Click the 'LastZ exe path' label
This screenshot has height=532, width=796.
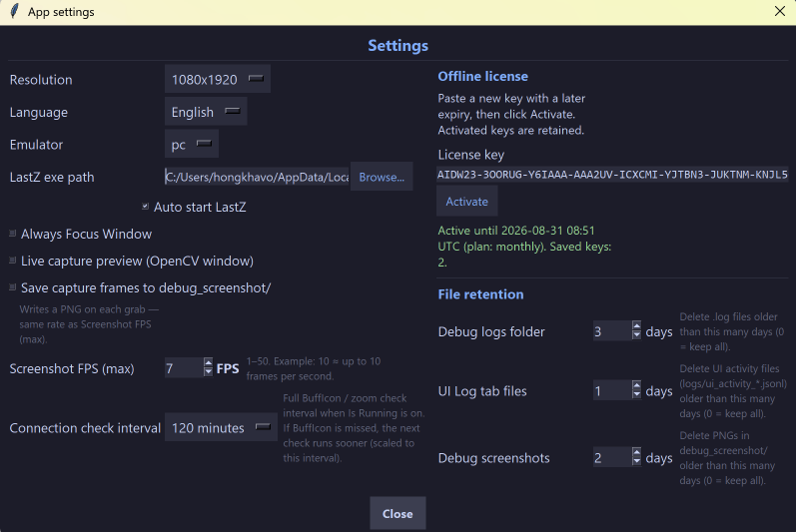[52, 177]
